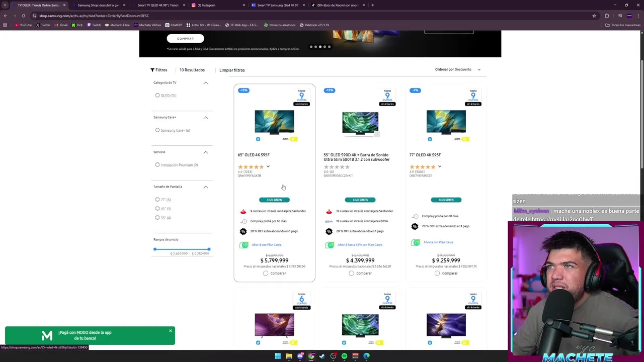644x362 pixels.
Task: Select the Samsung Care+ (6) filter
Action: [x=157, y=130]
